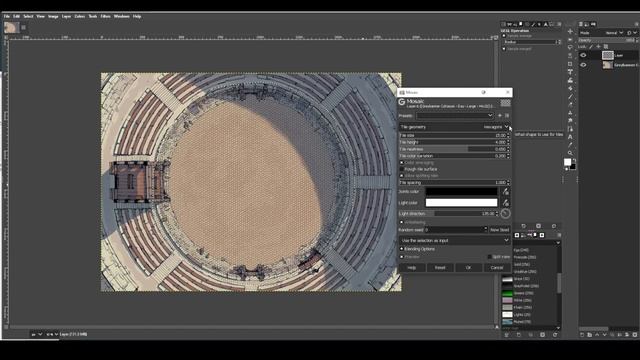The width and height of the screenshot is (640, 360).
Task: Select the Crop tool in the toolbox
Action: [570, 64]
